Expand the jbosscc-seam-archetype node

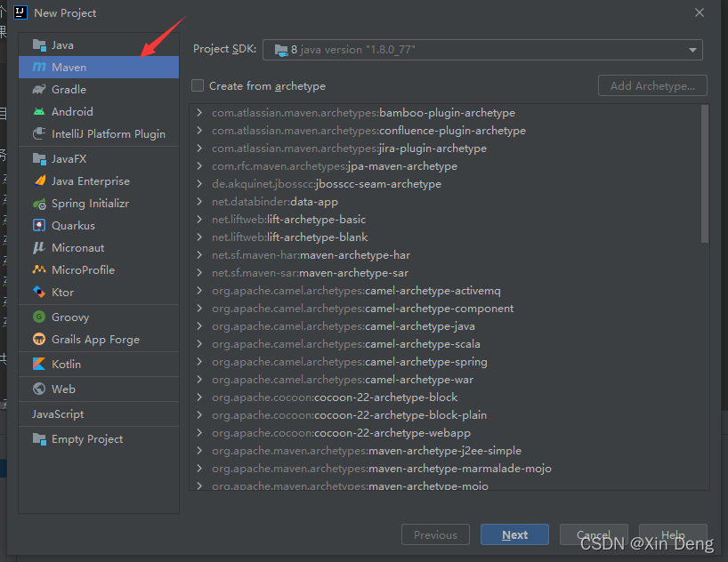[199, 184]
